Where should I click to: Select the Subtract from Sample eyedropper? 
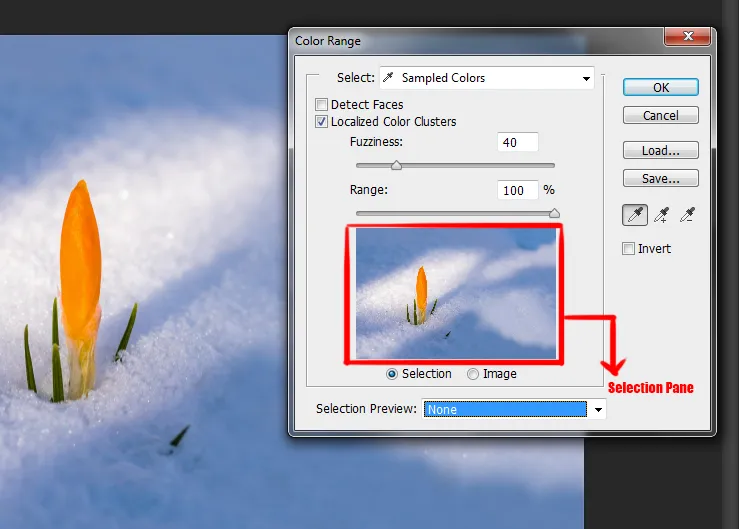[x=688, y=215]
